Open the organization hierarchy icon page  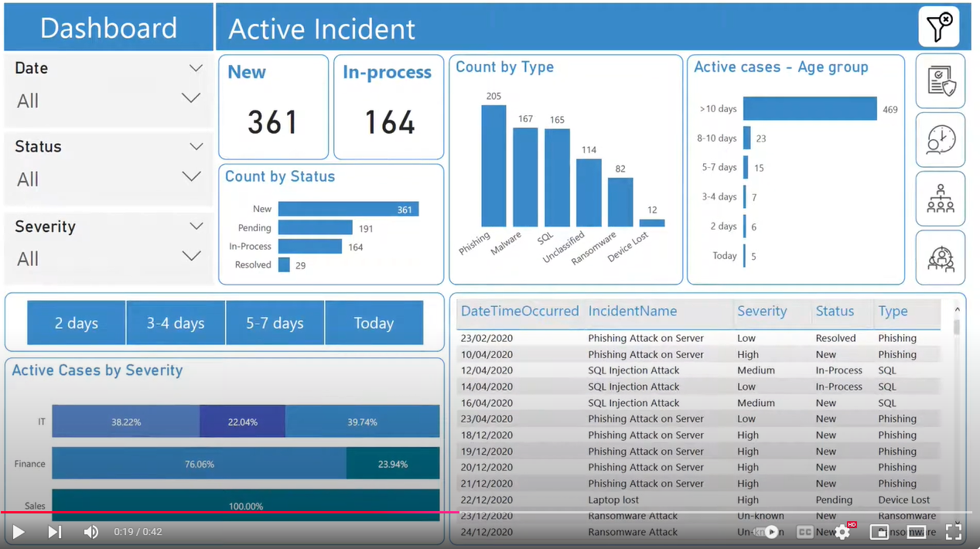[940, 199]
